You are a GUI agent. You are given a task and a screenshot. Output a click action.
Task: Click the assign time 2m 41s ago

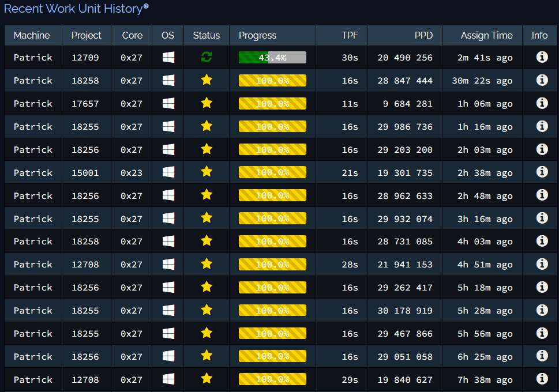(x=485, y=58)
